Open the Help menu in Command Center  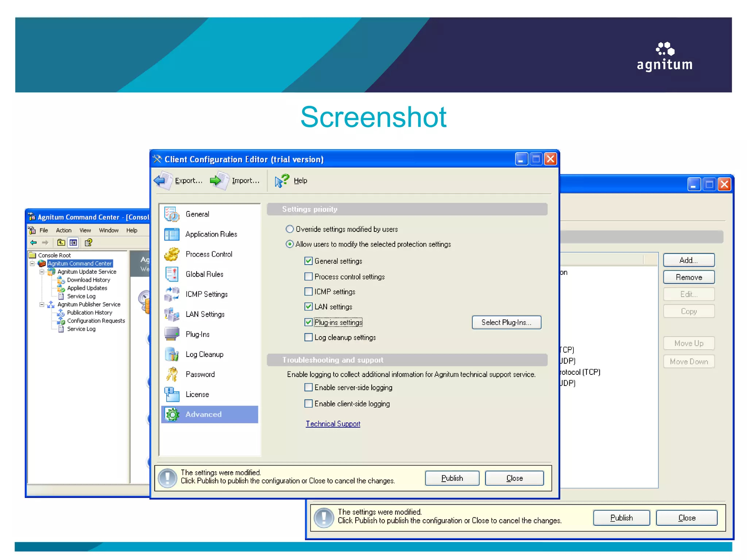(x=132, y=230)
